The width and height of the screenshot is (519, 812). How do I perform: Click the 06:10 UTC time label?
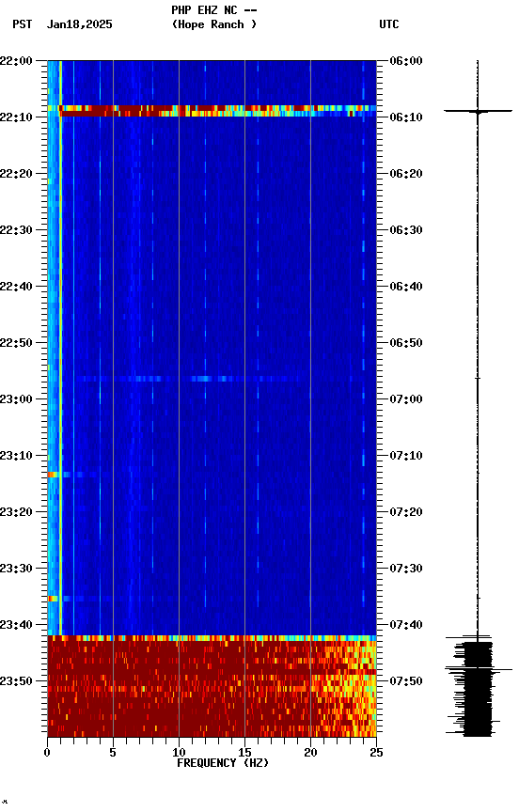[406, 117]
